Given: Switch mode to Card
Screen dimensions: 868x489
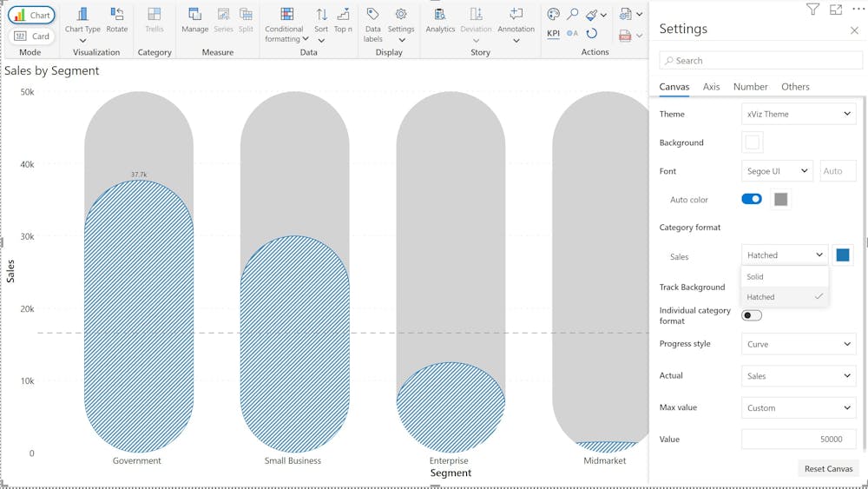Looking at the screenshot, I should pyautogui.click(x=32, y=36).
